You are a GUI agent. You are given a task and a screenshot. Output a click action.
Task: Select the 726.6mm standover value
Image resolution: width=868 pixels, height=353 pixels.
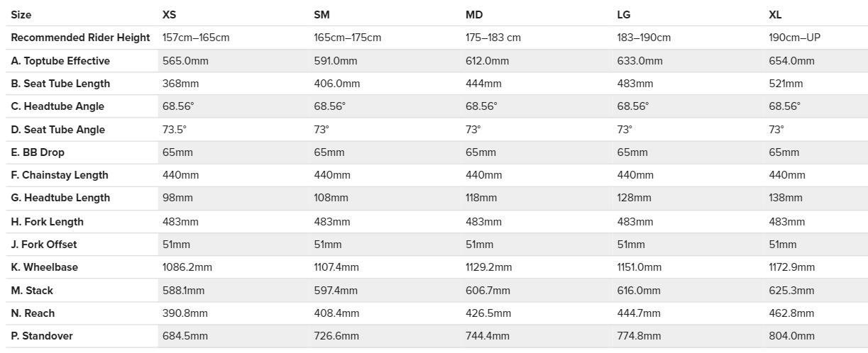(336, 336)
